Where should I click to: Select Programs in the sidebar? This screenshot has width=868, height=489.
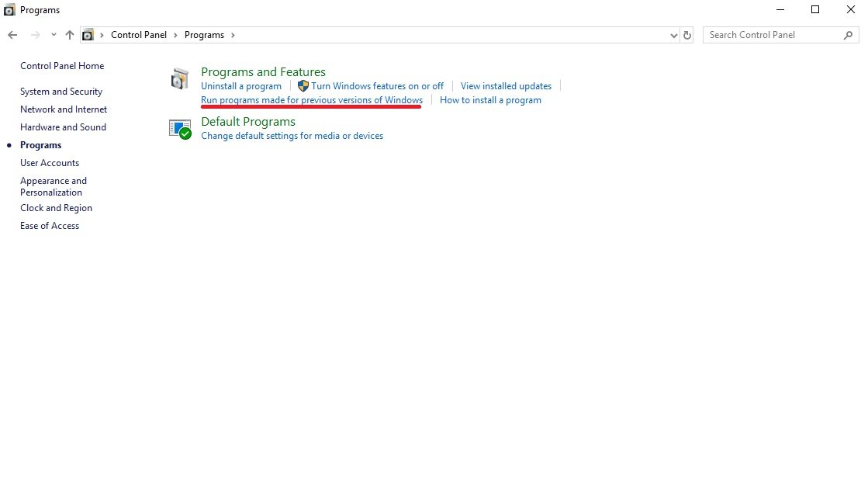(41, 145)
